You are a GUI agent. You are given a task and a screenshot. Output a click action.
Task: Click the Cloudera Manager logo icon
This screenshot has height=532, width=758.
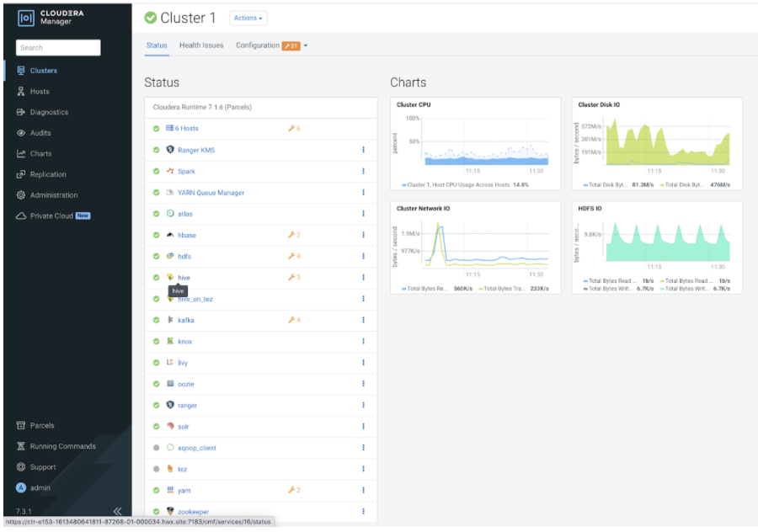click(x=25, y=18)
